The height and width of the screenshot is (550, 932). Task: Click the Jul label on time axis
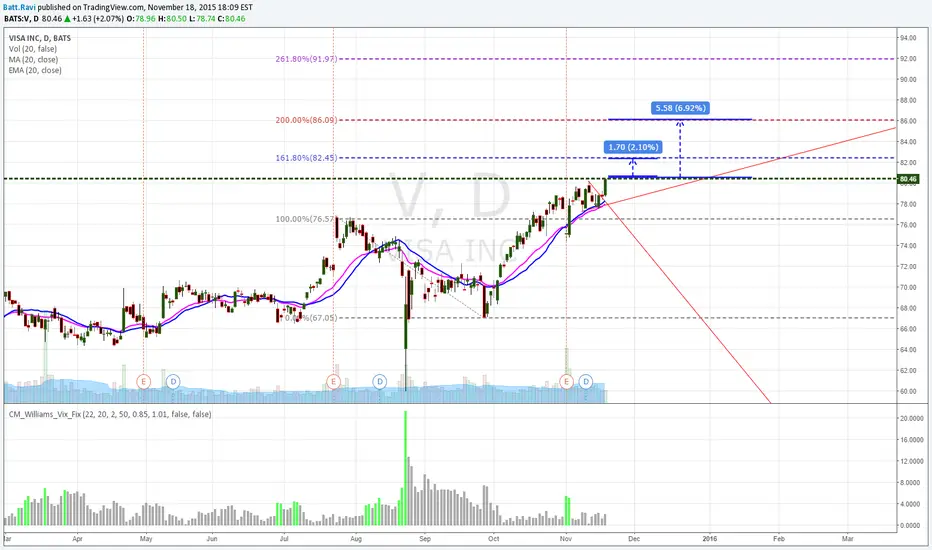(284, 539)
